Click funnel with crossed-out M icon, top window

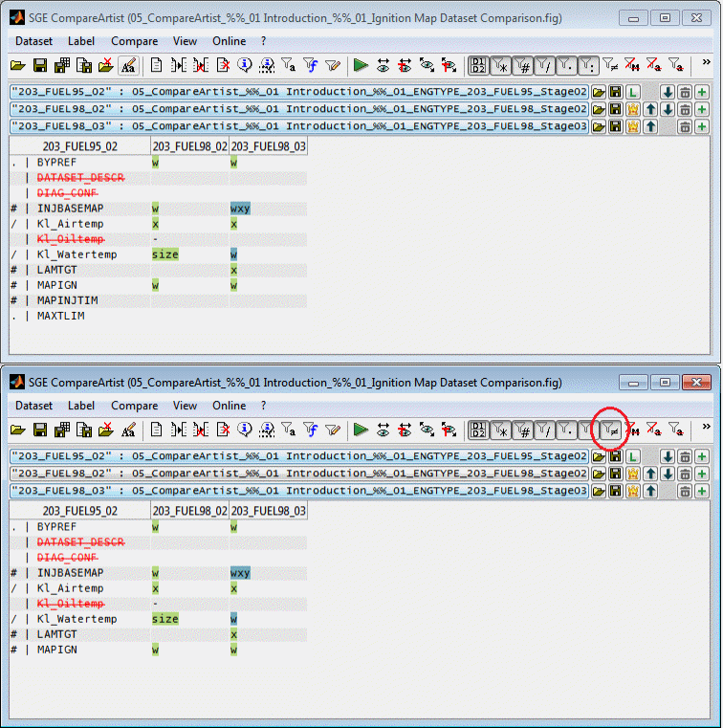632,65
